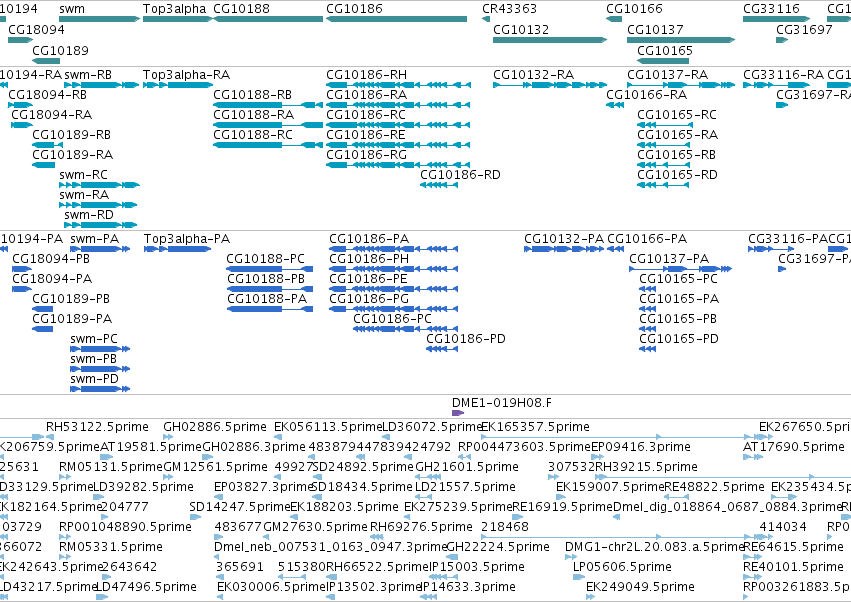Click protein CG18094-PB label
Screen dimensions: 851x602
(51, 259)
